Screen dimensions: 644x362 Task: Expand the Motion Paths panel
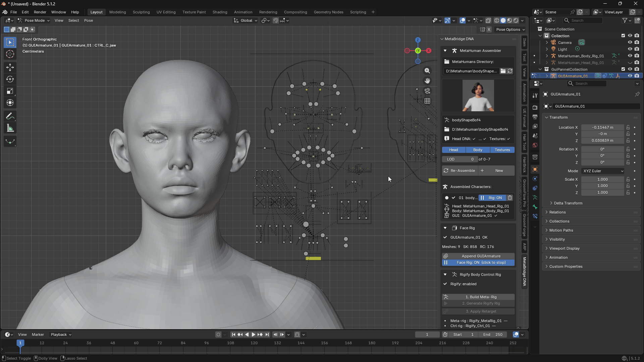point(561,230)
